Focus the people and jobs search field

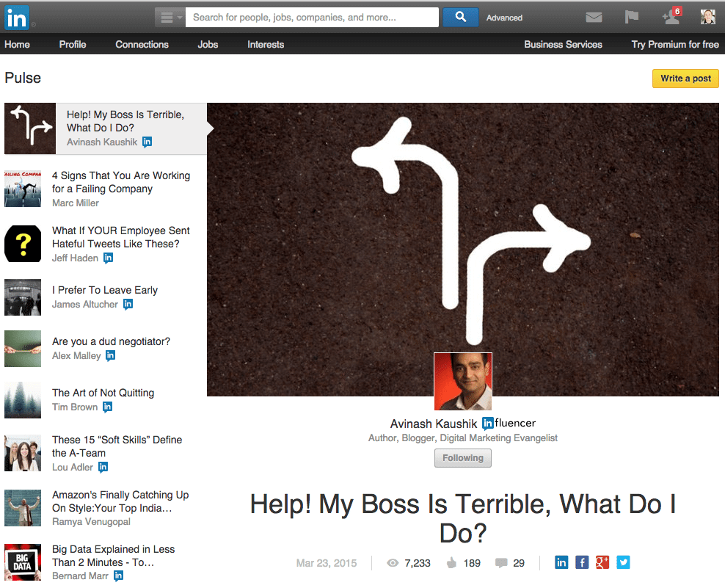(x=312, y=18)
